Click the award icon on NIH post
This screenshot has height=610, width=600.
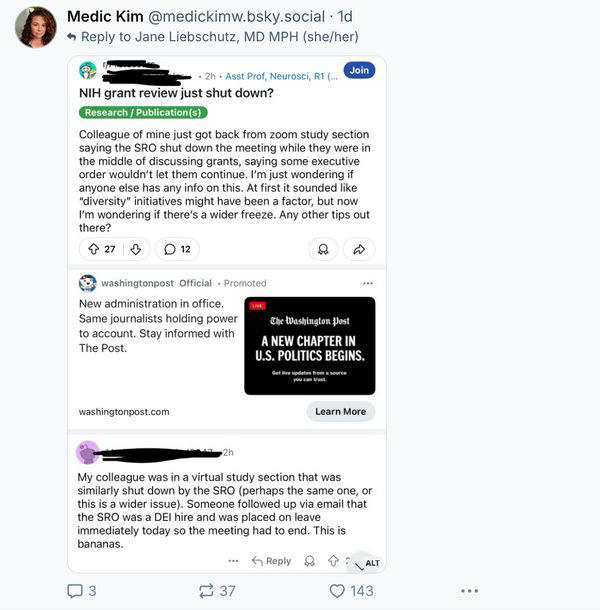(x=323, y=249)
